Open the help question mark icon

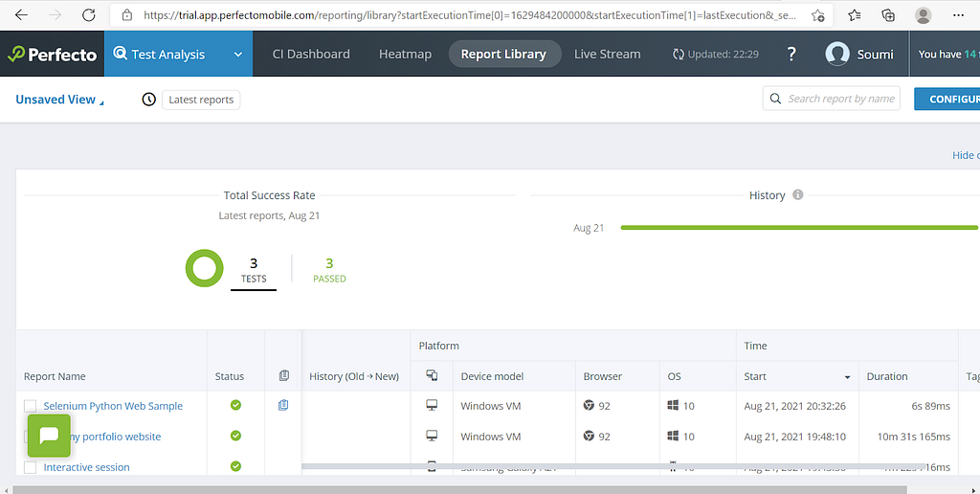(791, 54)
